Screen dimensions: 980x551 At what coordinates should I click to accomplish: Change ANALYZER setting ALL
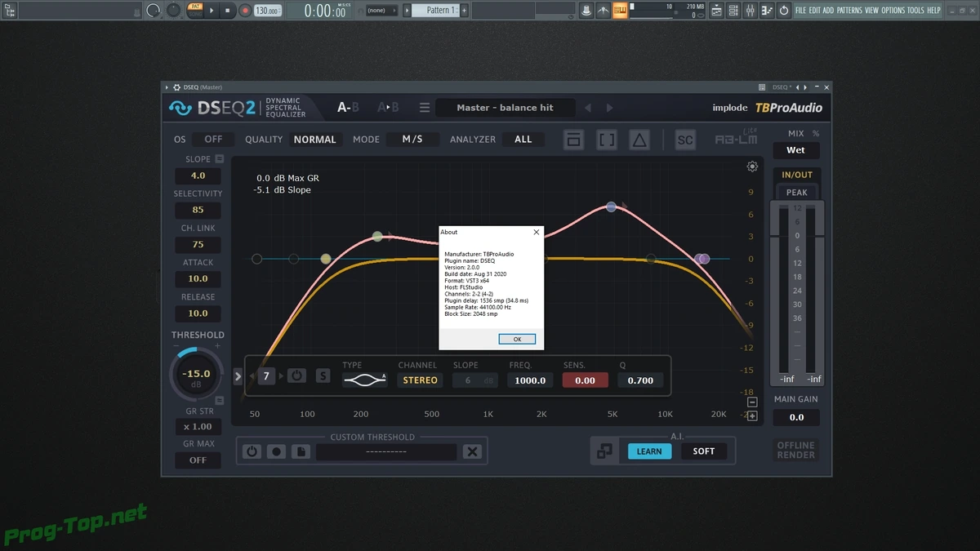523,140
